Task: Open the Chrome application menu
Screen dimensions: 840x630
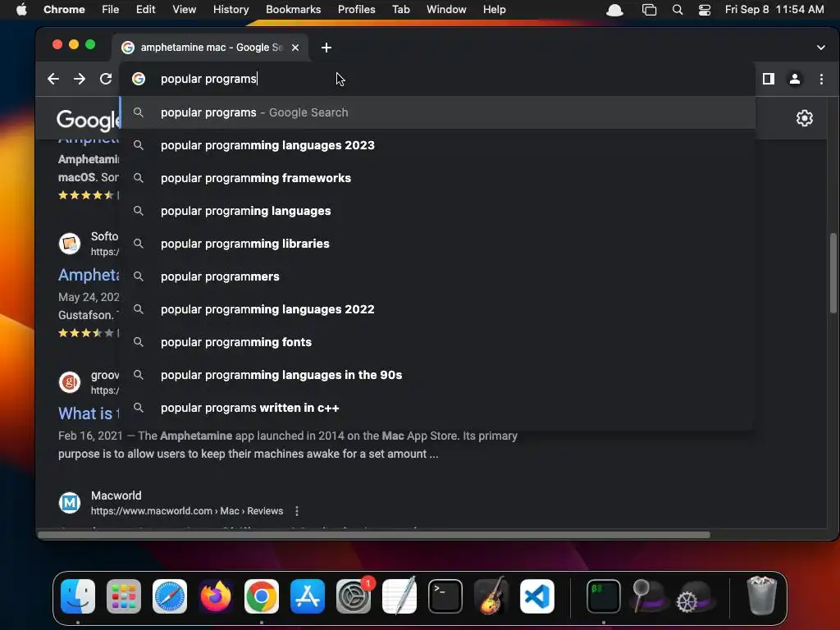Action: 64,10
